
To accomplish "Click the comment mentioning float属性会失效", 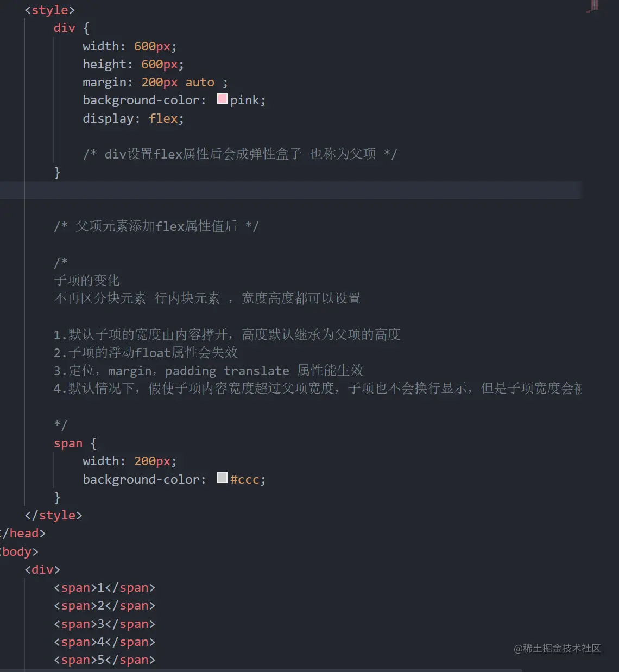I will (146, 353).
